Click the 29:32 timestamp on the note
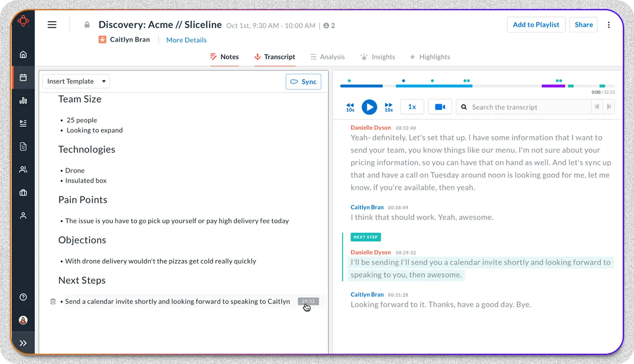This screenshot has width=634, height=364. point(308,301)
